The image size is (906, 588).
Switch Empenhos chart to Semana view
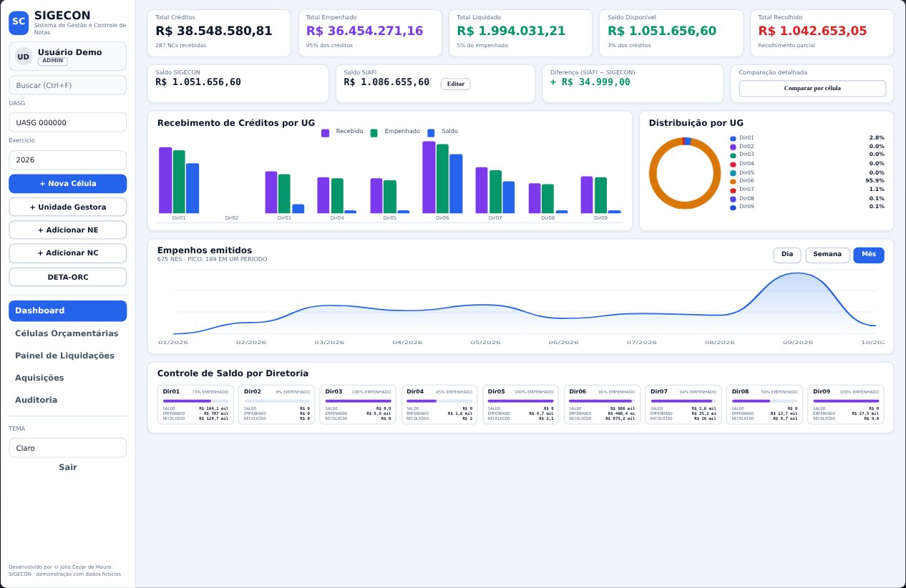pos(827,255)
